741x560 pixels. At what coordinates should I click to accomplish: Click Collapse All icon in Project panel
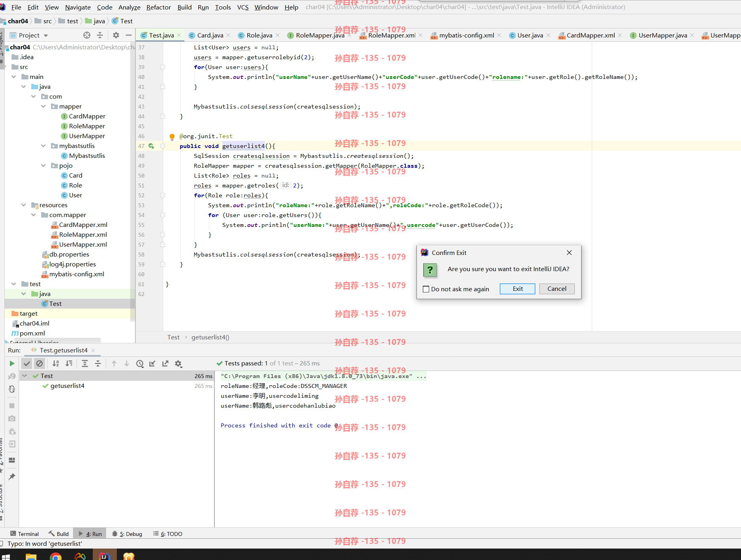(100, 35)
